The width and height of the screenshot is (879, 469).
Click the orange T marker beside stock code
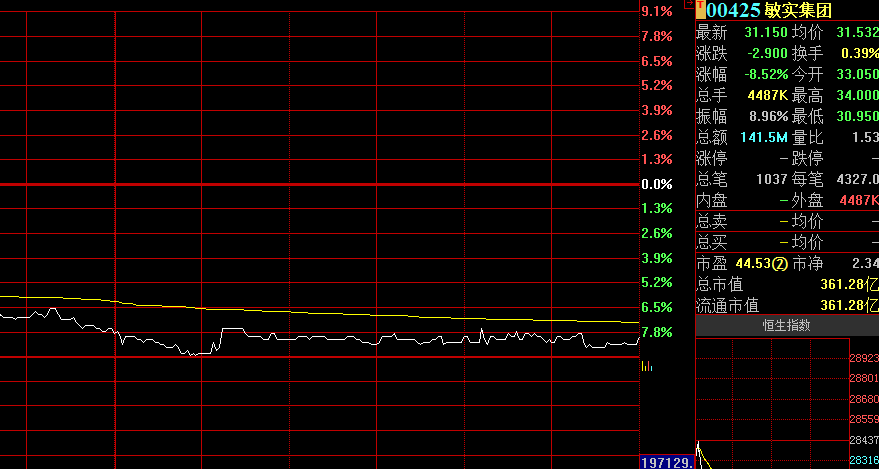pos(700,10)
